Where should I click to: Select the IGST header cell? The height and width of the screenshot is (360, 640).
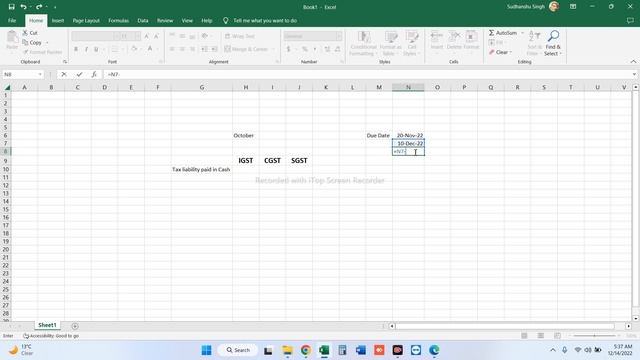[246, 160]
